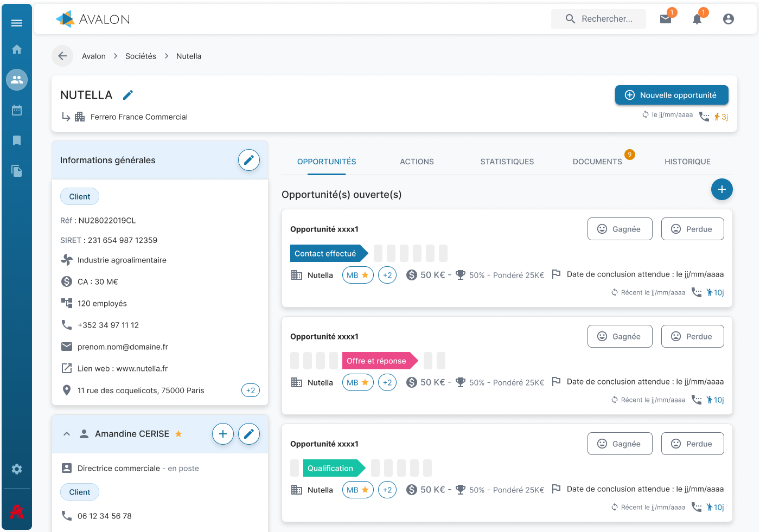Open the calendar icon in sidebar

tap(17, 110)
